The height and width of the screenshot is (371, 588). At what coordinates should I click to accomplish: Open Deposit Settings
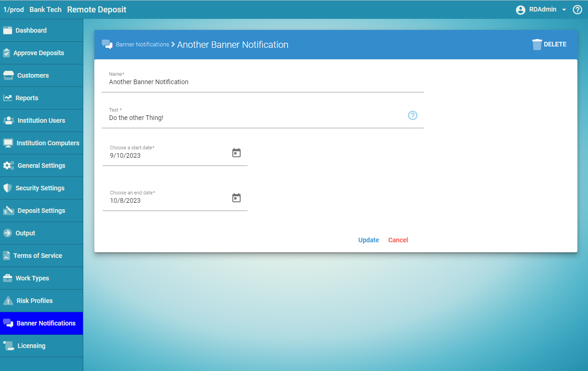41,211
